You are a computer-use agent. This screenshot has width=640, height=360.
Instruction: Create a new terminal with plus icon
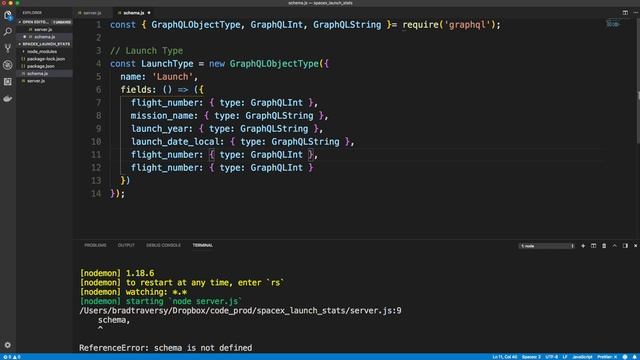(583, 246)
